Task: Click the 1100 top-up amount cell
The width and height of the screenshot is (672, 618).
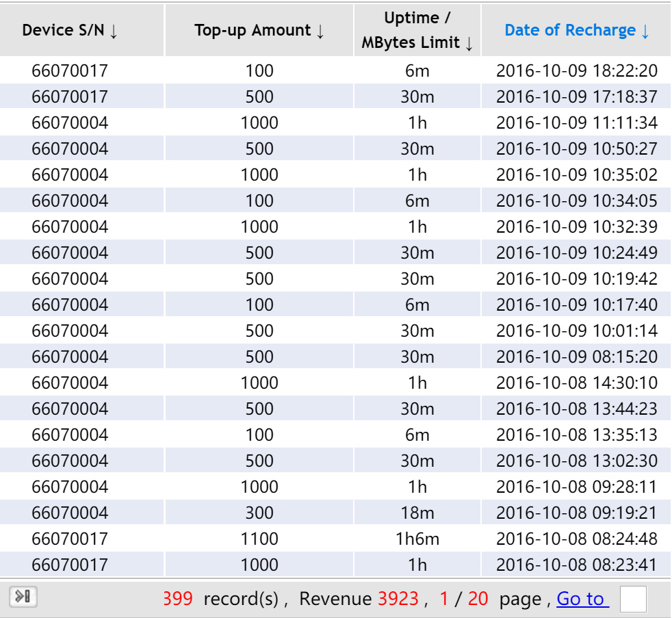Action: coord(259,539)
